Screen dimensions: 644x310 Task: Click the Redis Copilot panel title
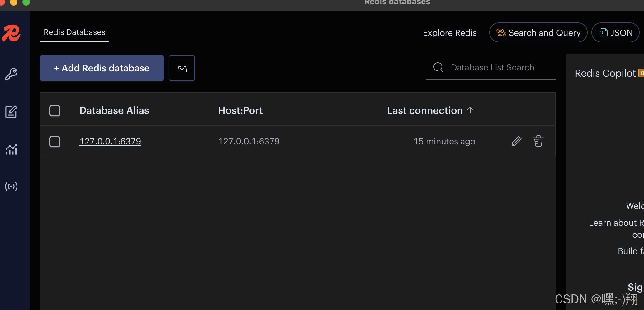click(605, 73)
